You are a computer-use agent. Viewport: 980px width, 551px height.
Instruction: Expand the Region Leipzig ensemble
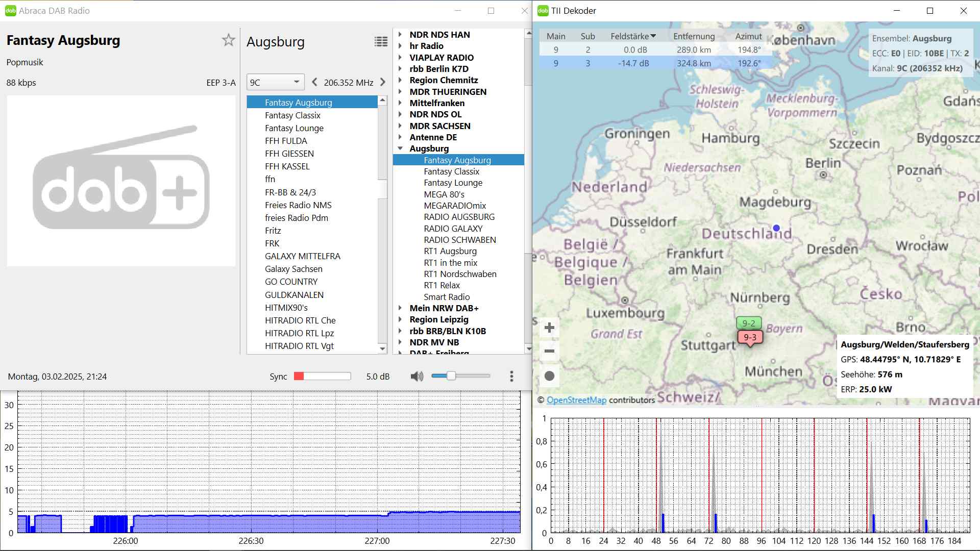coord(400,319)
